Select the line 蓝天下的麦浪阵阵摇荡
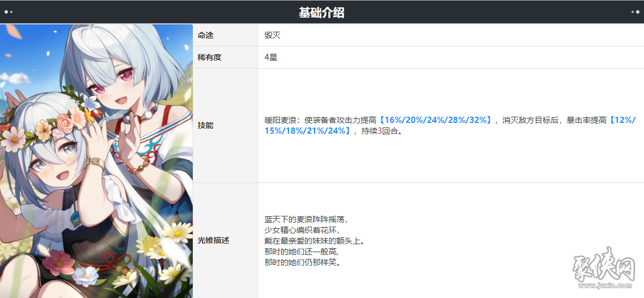Viewport: 644px width, 298px height. [x=306, y=219]
